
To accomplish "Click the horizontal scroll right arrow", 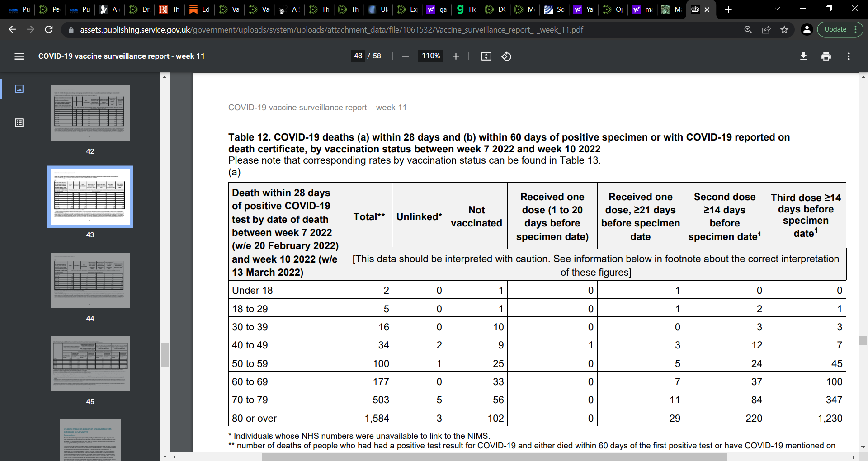I will 854,457.
